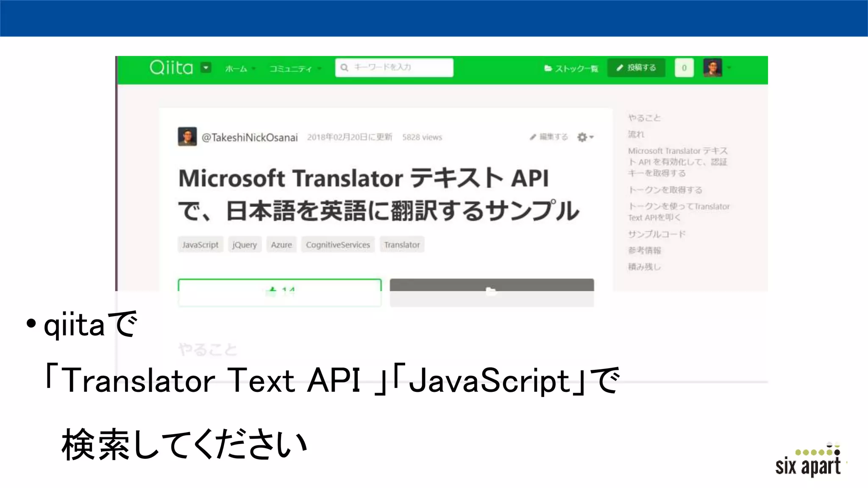Click the 投稿する button
868x488 pixels.
[636, 68]
